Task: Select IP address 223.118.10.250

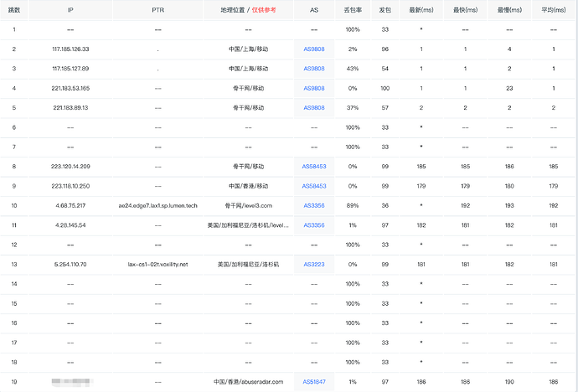Action: [x=70, y=186]
